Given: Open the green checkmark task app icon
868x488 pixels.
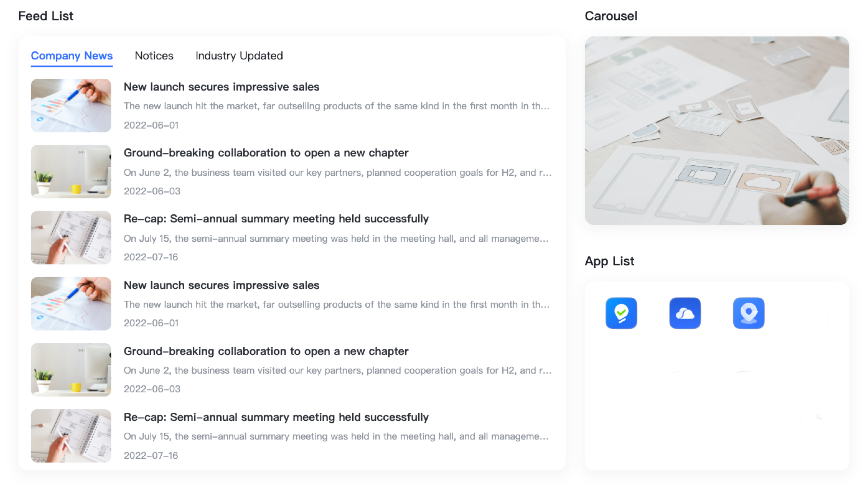Looking at the screenshot, I should pyautogui.click(x=621, y=313).
